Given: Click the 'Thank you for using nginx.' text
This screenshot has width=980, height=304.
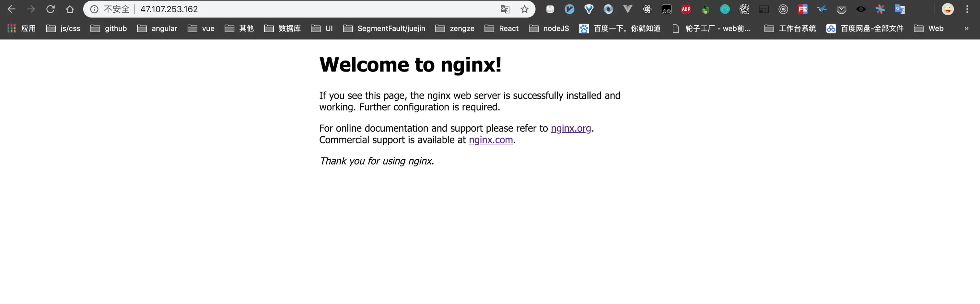Looking at the screenshot, I should click(x=377, y=161).
